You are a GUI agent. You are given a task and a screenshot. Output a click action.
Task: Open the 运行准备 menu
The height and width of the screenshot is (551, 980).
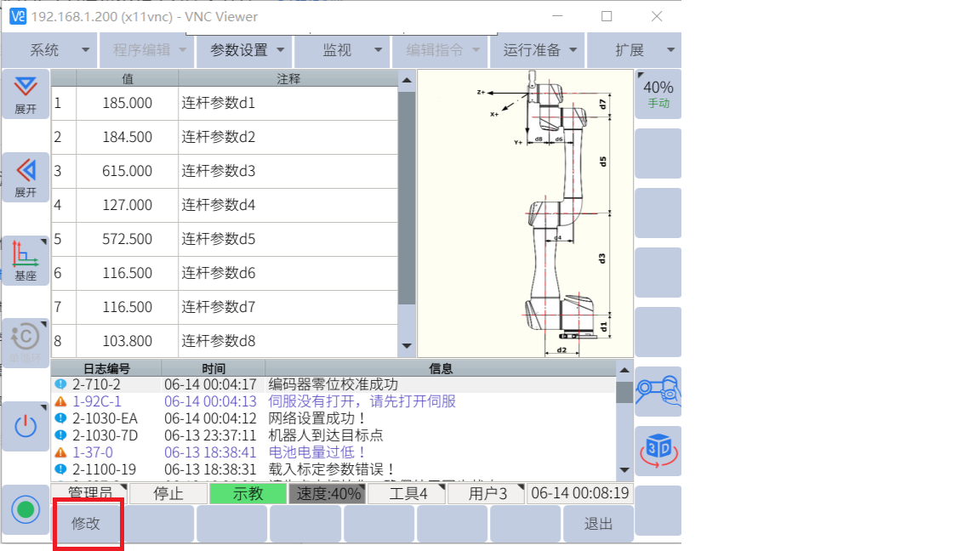[x=539, y=50]
